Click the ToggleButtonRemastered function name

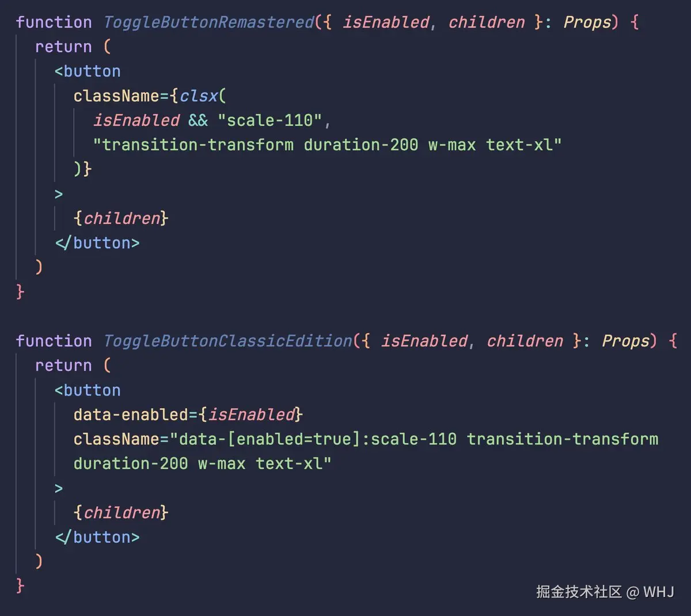pos(208,22)
